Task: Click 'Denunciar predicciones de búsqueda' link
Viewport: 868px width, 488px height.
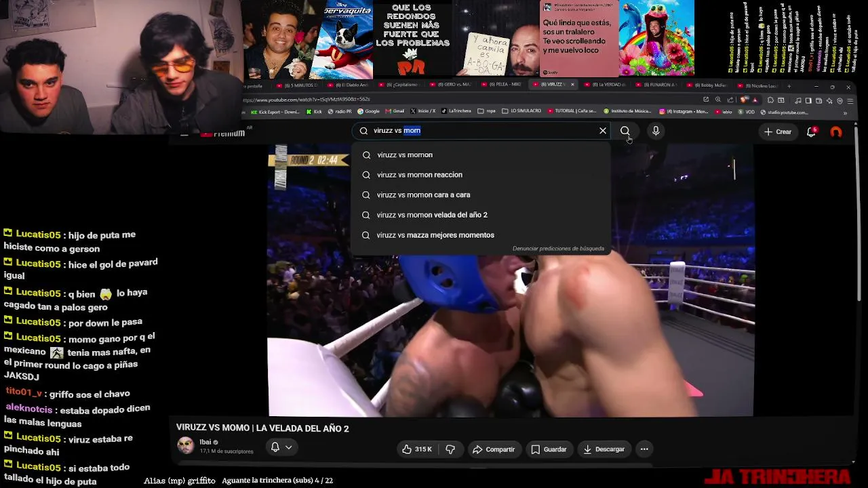Action: [x=558, y=249]
